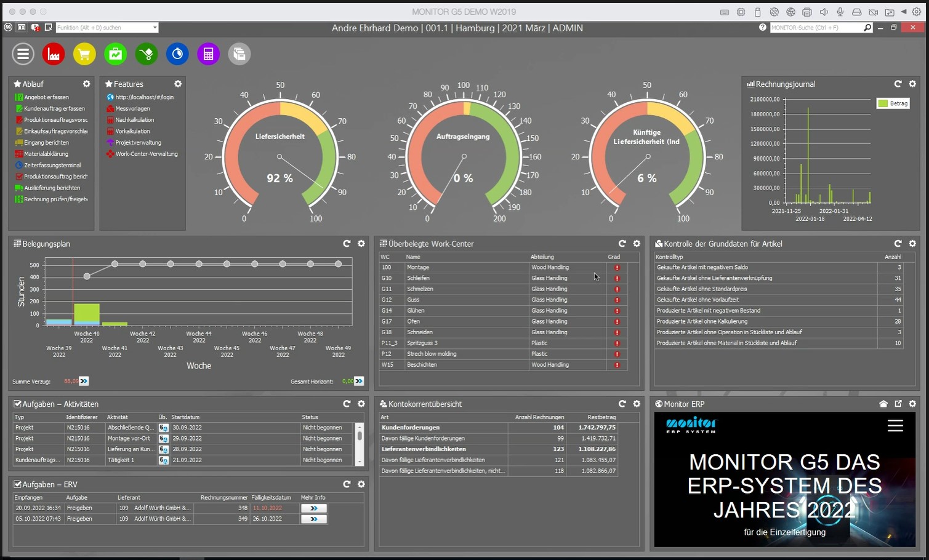The image size is (929, 560).
Task: Click Mehr Info arrows for invoice 349
Action: 314,519
